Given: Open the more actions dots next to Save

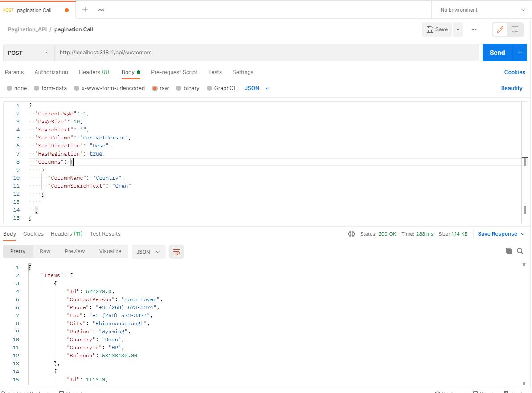Looking at the screenshot, I should coord(474,29).
